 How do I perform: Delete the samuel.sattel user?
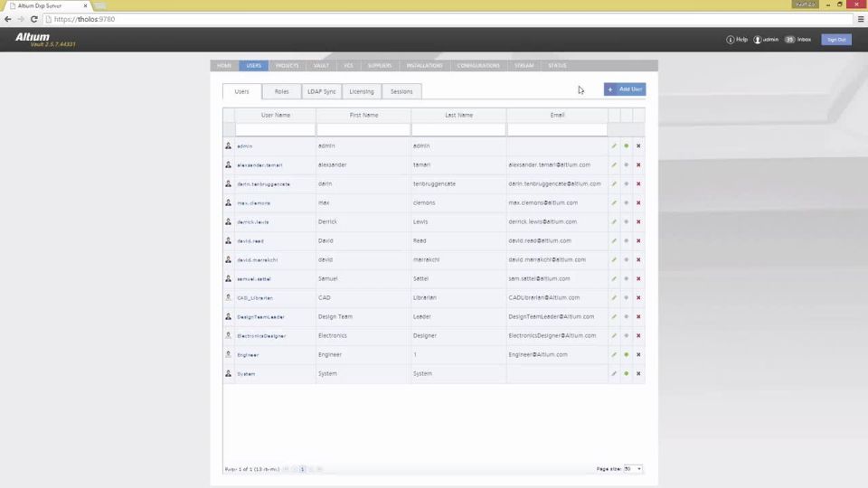[x=638, y=279]
